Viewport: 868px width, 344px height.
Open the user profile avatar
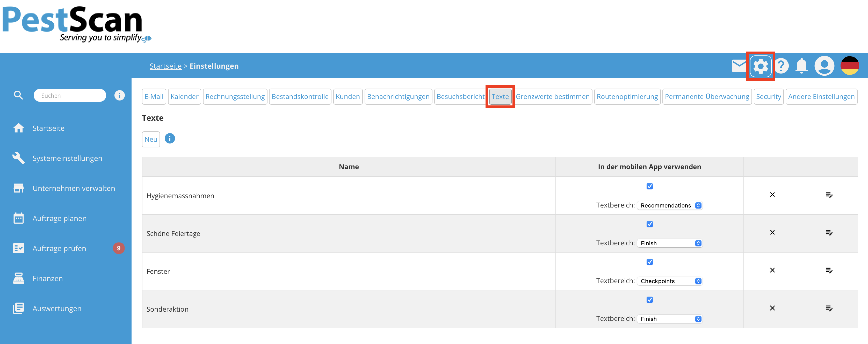coord(824,66)
